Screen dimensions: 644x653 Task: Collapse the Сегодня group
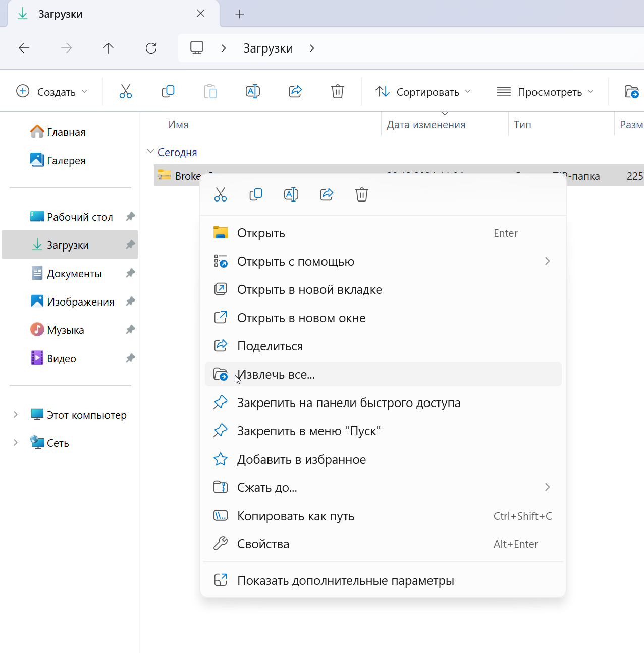point(150,152)
